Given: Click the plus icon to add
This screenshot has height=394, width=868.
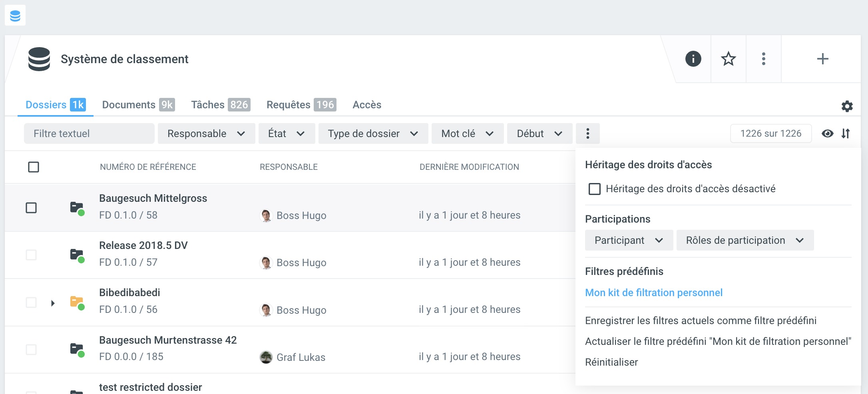Looking at the screenshot, I should pyautogui.click(x=822, y=59).
